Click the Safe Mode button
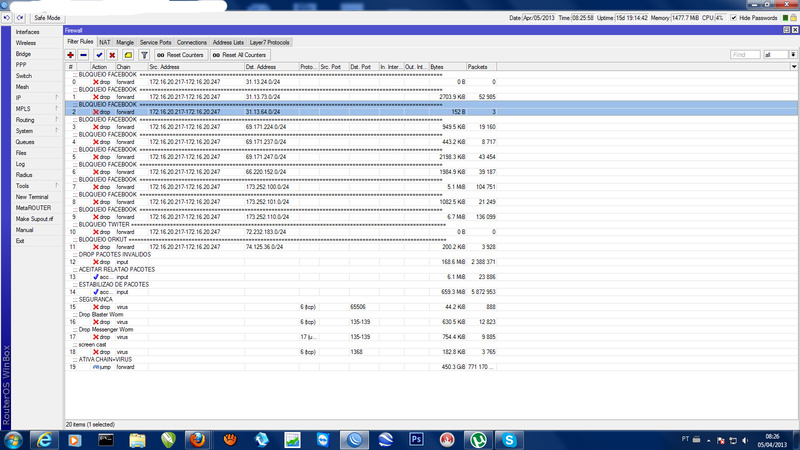The width and height of the screenshot is (800, 450). pos(47,18)
